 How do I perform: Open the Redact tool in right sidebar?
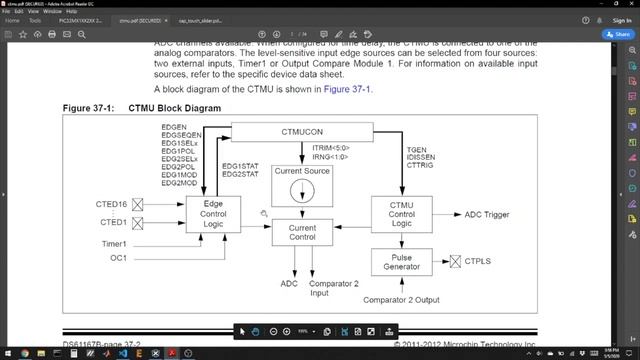[x=632, y=158]
